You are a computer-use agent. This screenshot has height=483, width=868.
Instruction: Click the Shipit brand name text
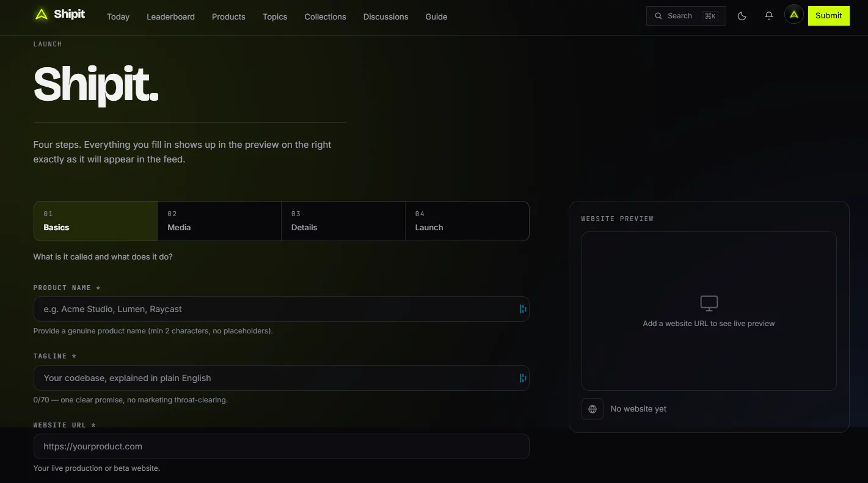[x=70, y=14]
